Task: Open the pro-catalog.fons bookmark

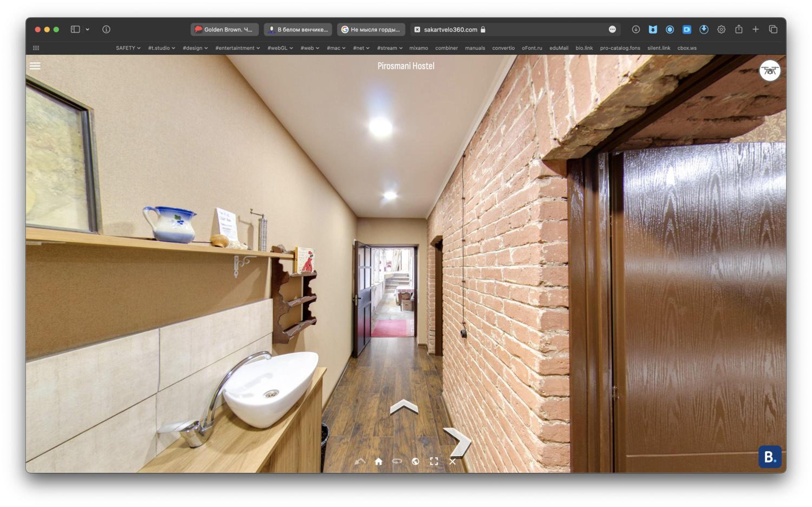Action: click(620, 48)
